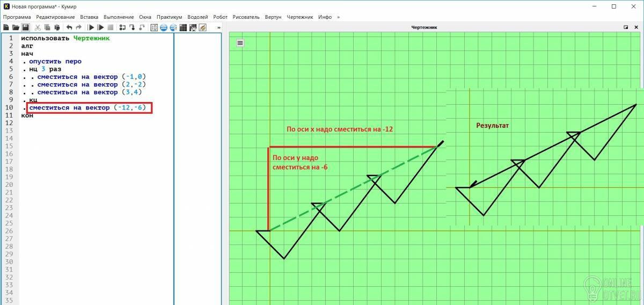Close the Чертежник panel
Image resolution: width=644 pixels, height=305 pixels.
point(636,27)
